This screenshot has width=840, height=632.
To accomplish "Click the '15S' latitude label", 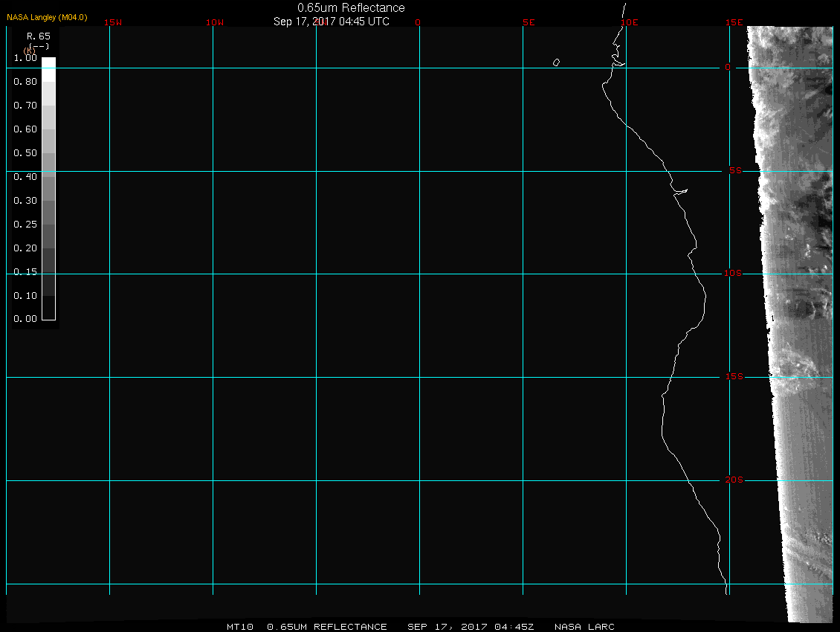I will (734, 377).
